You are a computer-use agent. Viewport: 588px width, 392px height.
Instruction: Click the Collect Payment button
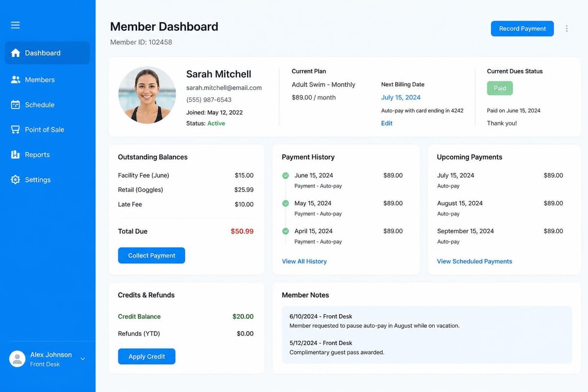151,255
